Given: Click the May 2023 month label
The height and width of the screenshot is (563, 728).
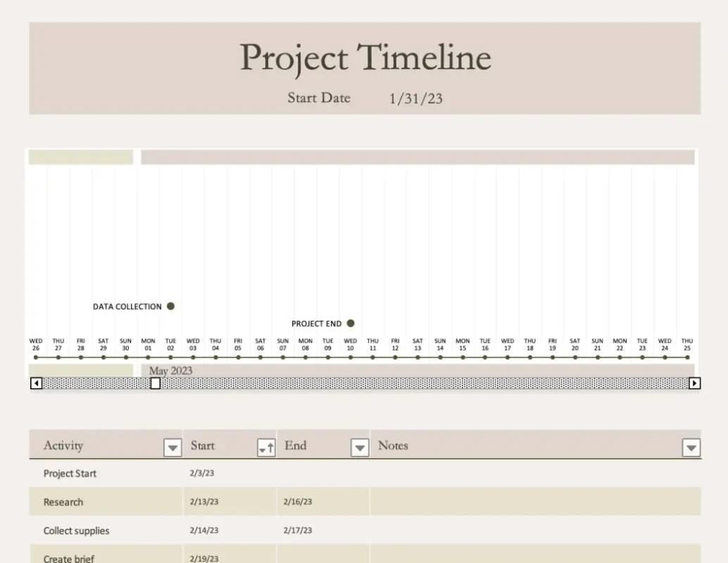Looking at the screenshot, I should [170, 371].
